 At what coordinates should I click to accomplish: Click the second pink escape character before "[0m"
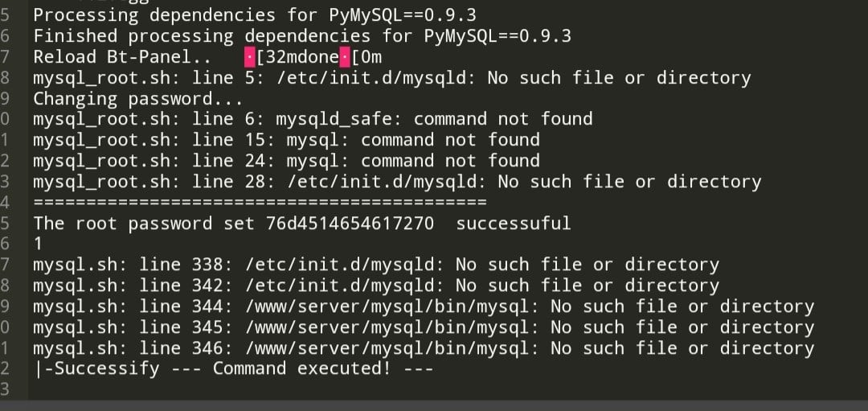click(345, 57)
